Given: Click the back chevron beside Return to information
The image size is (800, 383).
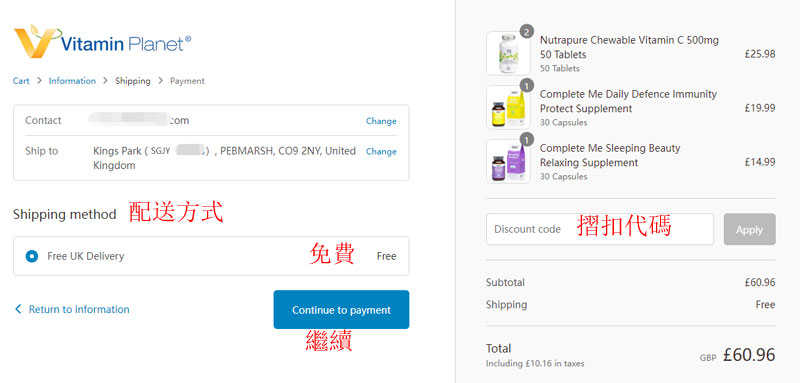Looking at the screenshot, I should [x=18, y=309].
